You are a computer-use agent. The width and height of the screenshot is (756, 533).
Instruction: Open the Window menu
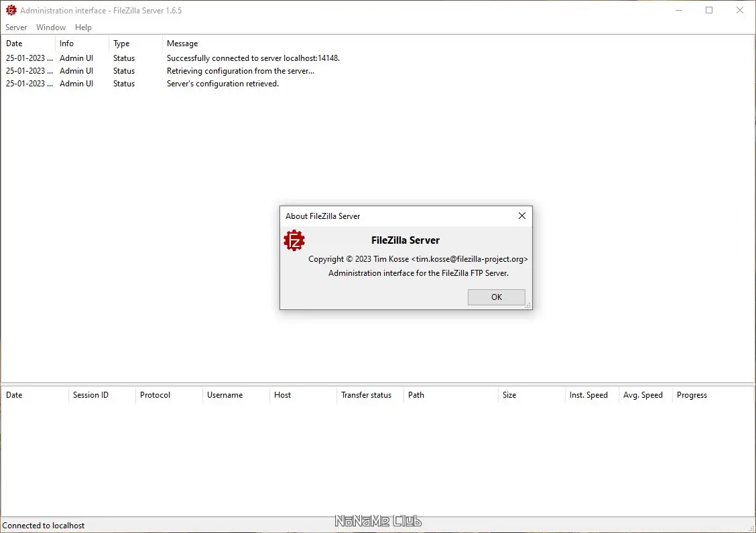click(x=51, y=27)
